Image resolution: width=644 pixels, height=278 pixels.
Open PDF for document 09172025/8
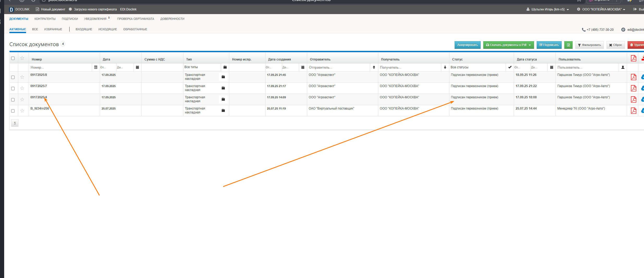[x=633, y=77]
